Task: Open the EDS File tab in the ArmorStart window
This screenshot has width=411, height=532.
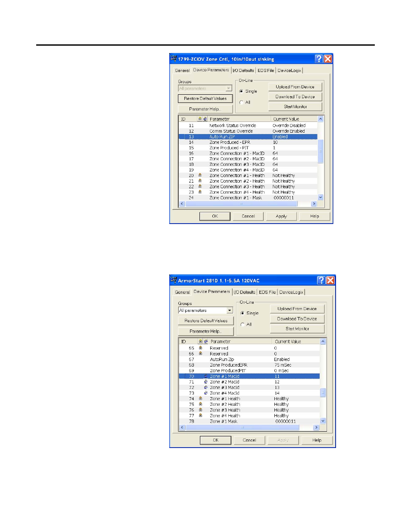Action: (x=267, y=292)
